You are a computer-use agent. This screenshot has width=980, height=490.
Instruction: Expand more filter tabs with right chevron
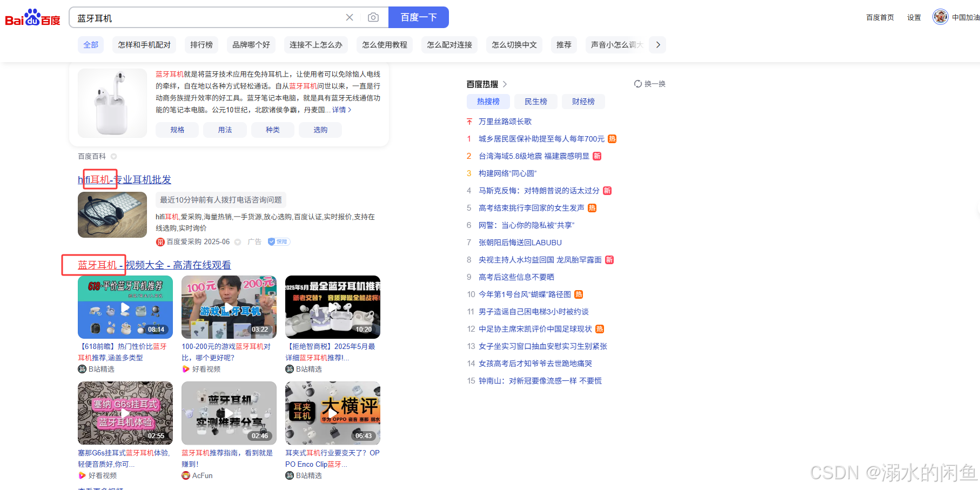[658, 45]
